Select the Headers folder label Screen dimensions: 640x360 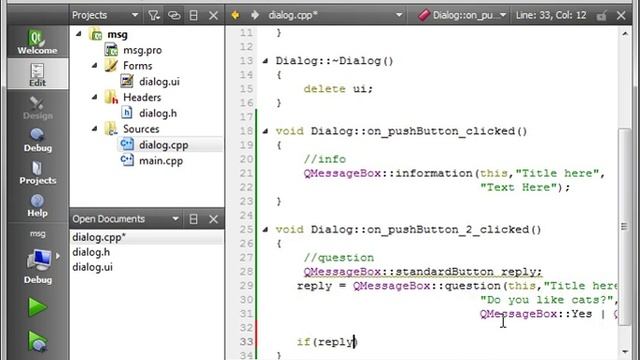coord(142,98)
